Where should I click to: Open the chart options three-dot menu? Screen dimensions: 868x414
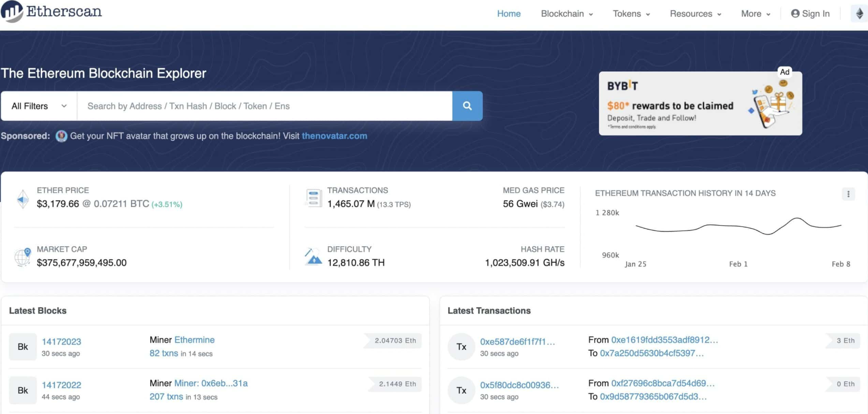(x=848, y=194)
